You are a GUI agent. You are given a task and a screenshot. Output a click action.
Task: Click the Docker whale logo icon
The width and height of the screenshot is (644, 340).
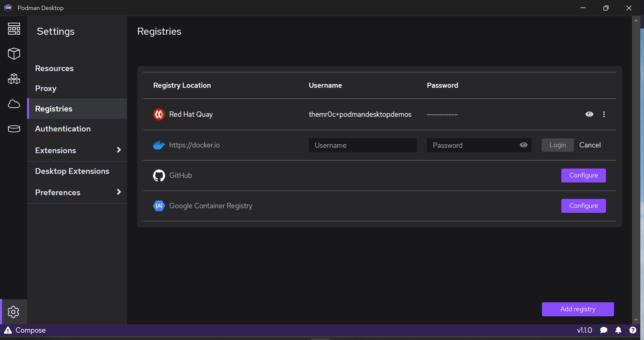point(159,145)
